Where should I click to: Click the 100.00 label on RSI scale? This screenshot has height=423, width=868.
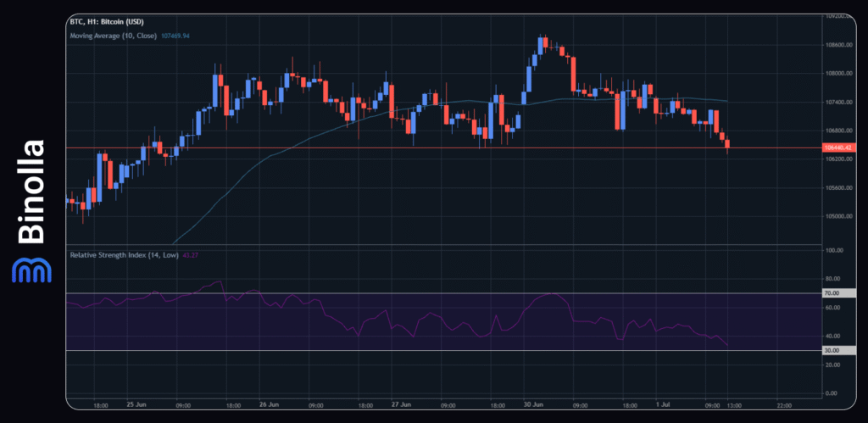pos(833,250)
